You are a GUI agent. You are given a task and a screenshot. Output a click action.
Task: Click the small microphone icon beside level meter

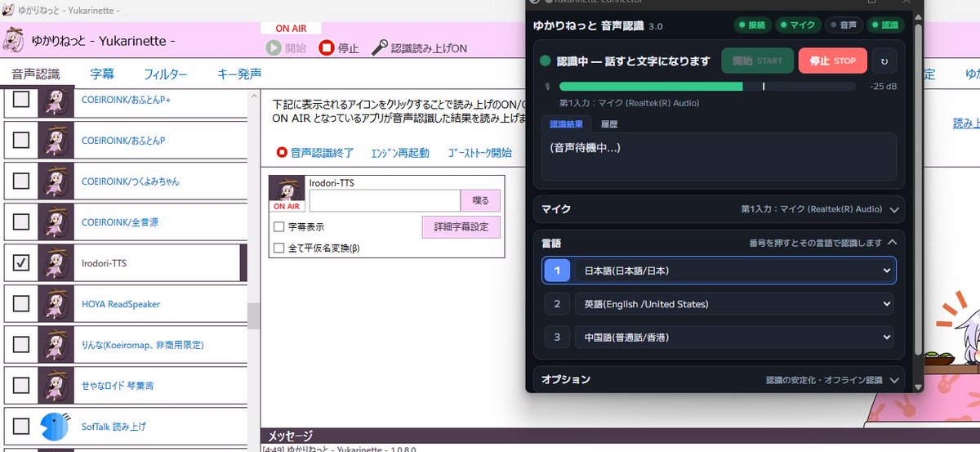click(549, 86)
